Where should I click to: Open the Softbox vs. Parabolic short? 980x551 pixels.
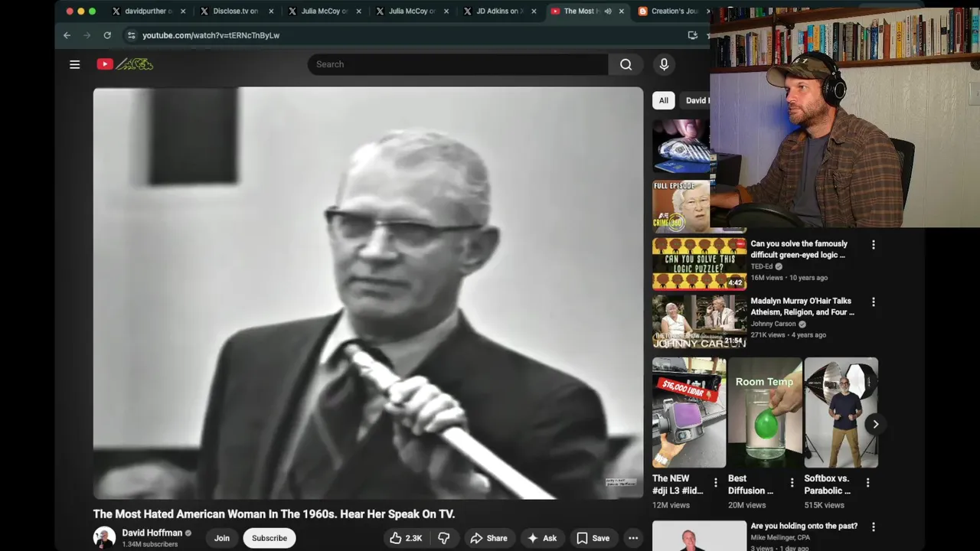841,412
